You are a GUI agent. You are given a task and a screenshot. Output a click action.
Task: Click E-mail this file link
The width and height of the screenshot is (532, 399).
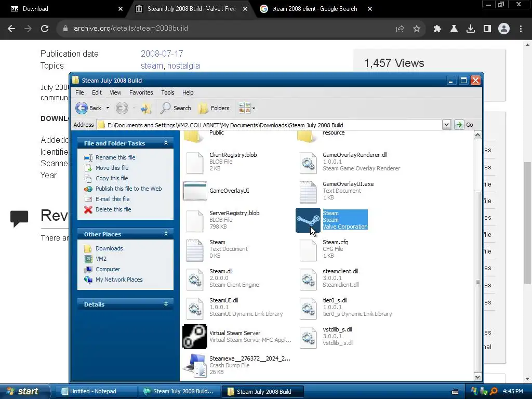pos(112,199)
